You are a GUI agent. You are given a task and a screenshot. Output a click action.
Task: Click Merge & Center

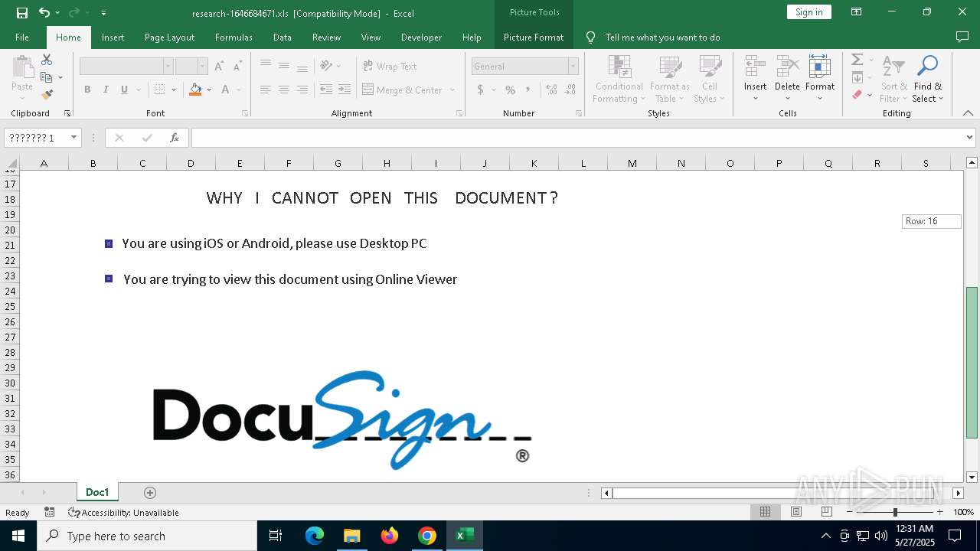(402, 90)
